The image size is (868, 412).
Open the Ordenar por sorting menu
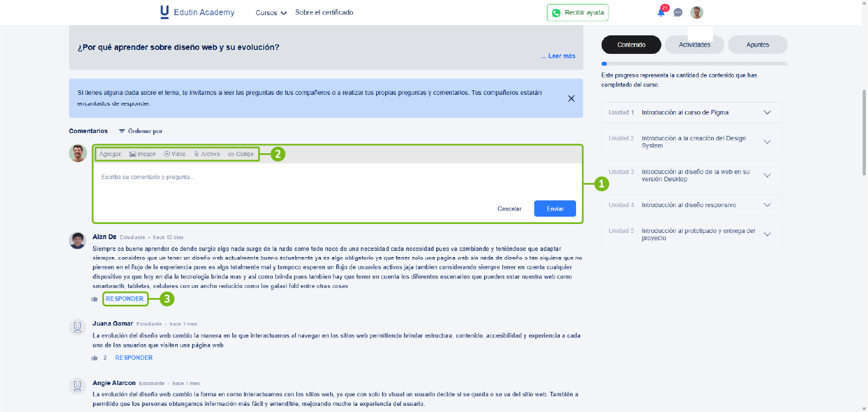click(140, 131)
